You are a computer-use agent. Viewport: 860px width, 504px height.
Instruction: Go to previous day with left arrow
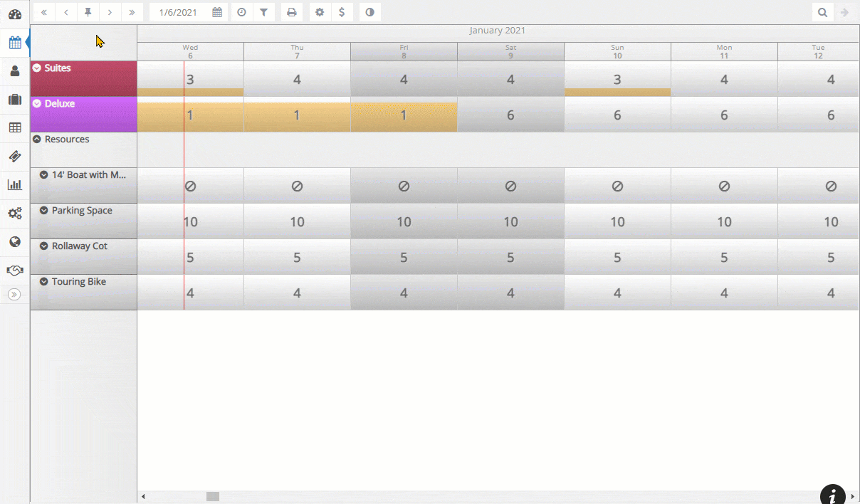66,12
